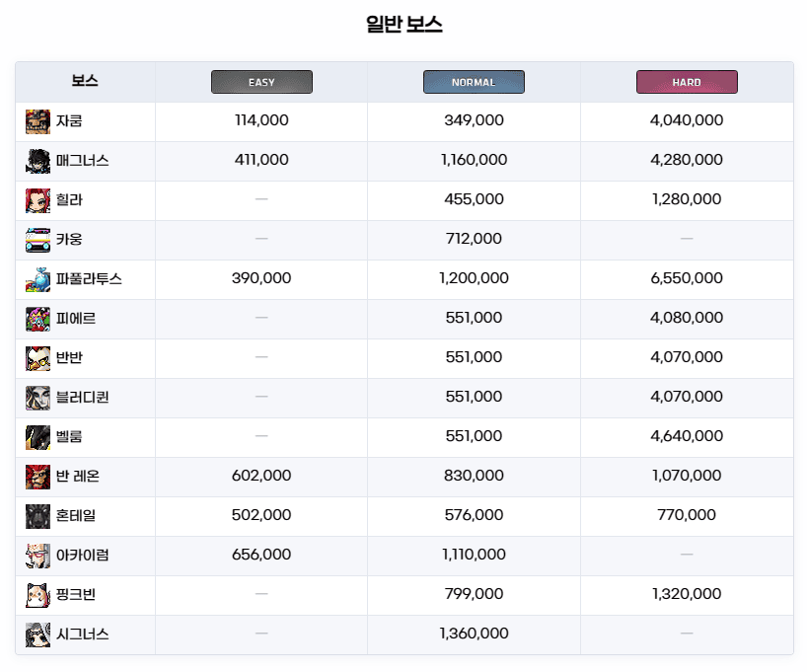Select the 핑크빈 boss icon
The height and width of the screenshot is (672, 807).
coord(38,595)
